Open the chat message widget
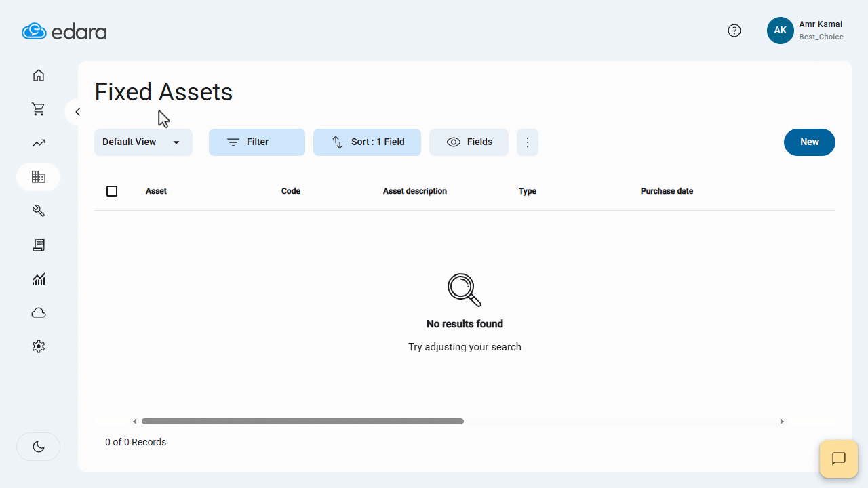 839,459
